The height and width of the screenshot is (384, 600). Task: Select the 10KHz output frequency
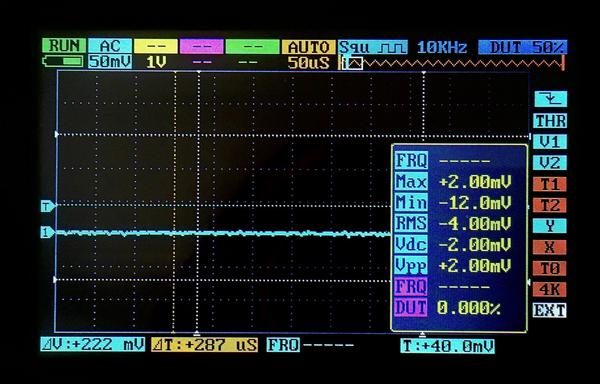click(x=442, y=48)
